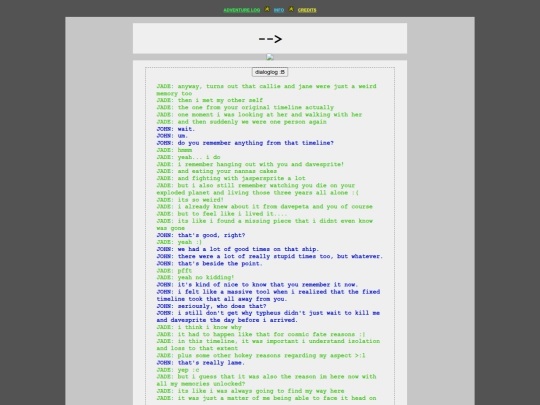Click 'i still don't get why typheus' line
The width and height of the screenshot is (540, 405).
[268, 316]
